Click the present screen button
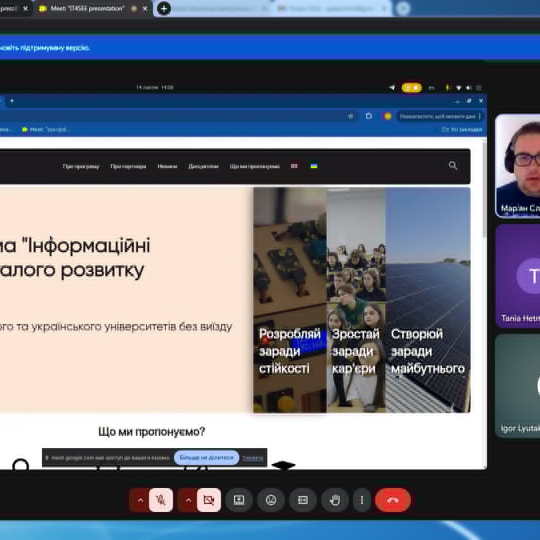 [239, 500]
